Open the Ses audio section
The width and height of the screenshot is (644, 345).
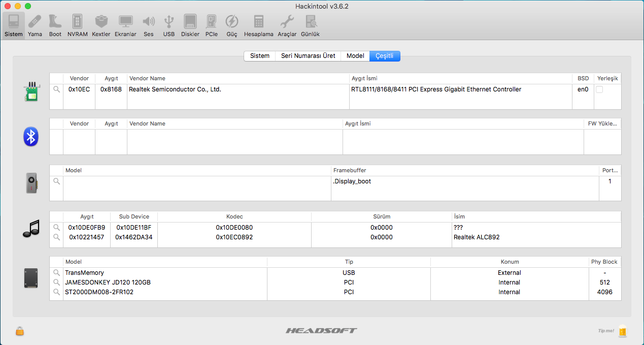point(148,25)
